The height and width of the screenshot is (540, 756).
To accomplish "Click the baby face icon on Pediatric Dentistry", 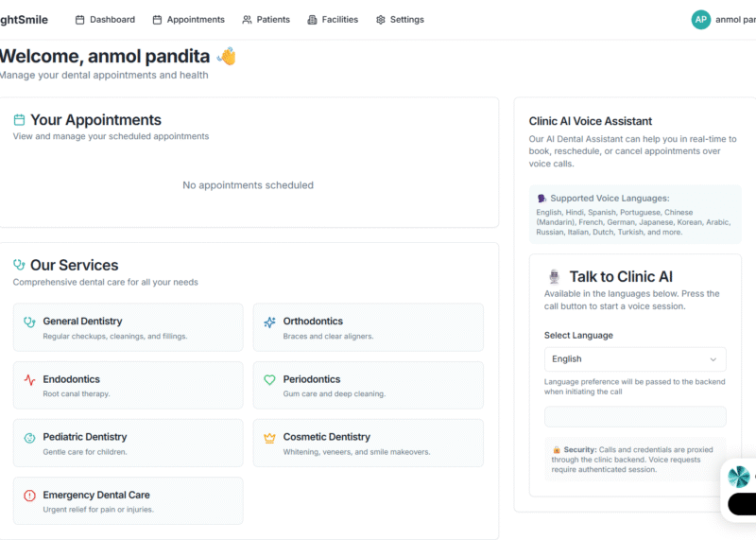I will coord(29,438).
